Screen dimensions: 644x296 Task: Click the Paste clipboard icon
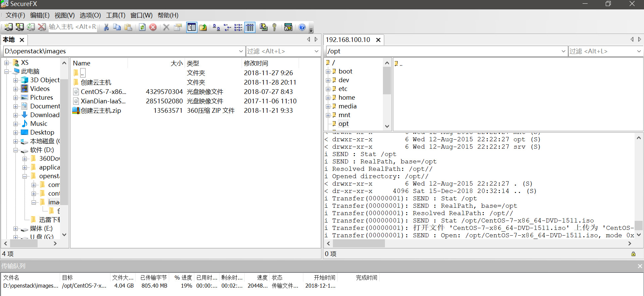pyautogui.click(x=128, y=27)
